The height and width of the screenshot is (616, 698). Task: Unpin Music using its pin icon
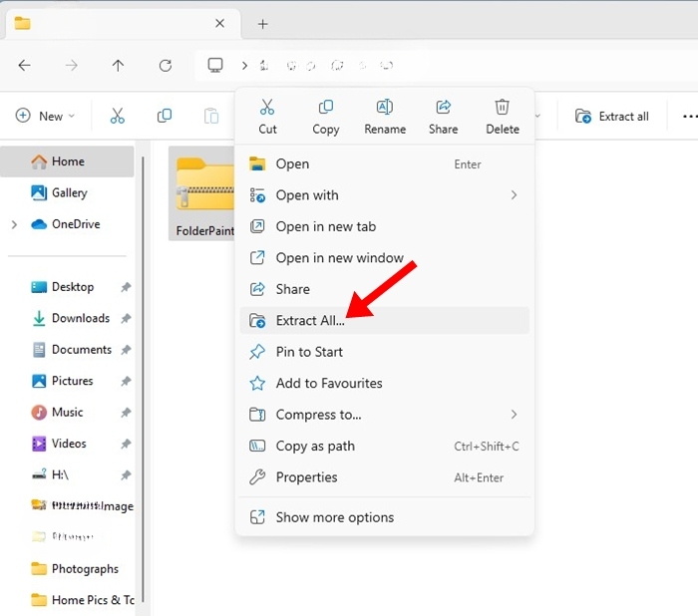pyautogui.click(x=126, y=412)
